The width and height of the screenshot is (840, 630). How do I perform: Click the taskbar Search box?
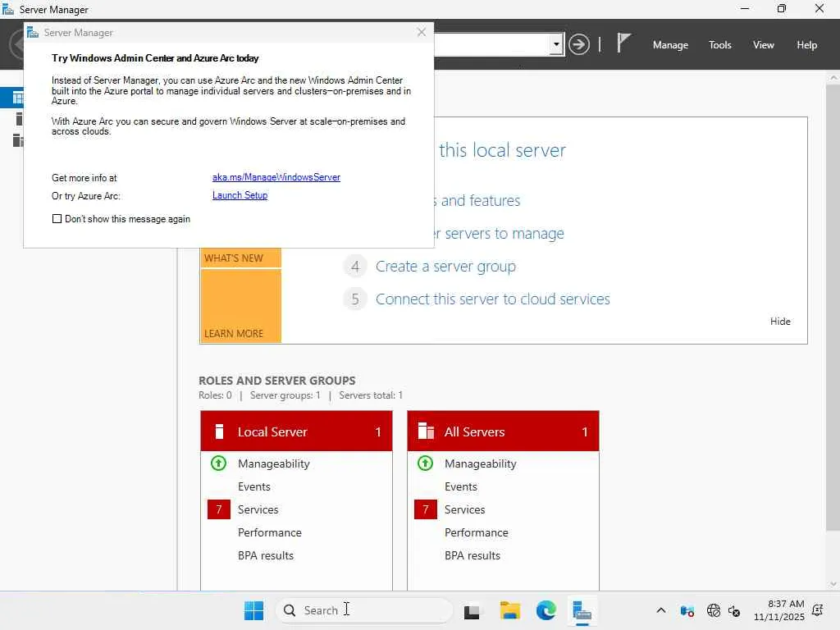point(364,610)
